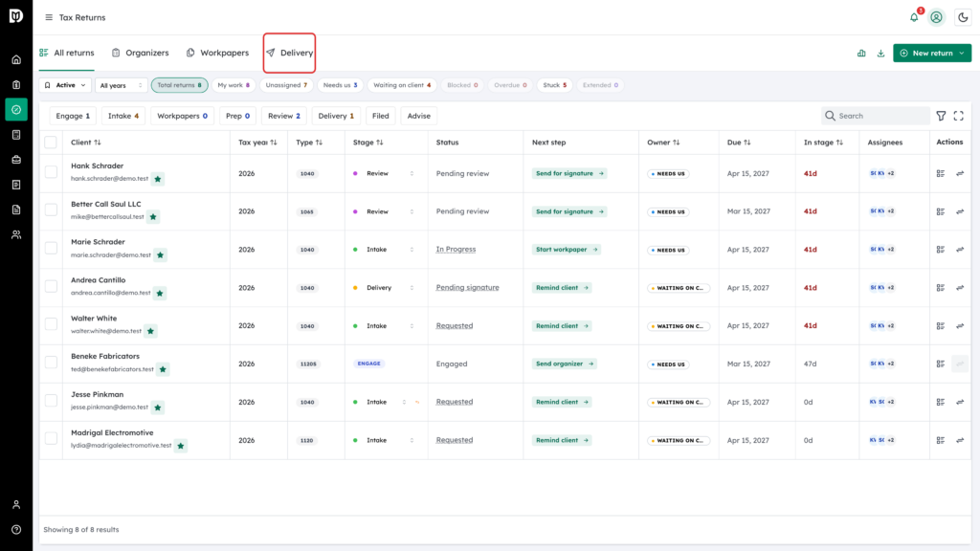Click the download export icon
Viewport: 980px width, 551px height.
880,54
